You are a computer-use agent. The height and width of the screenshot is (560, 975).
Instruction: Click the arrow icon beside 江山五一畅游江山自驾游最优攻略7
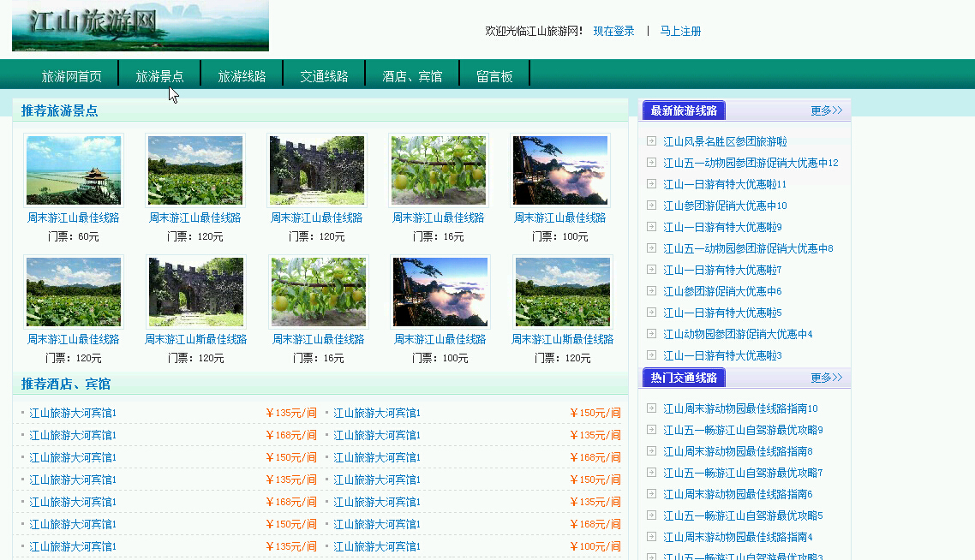[x=651, y=473]
